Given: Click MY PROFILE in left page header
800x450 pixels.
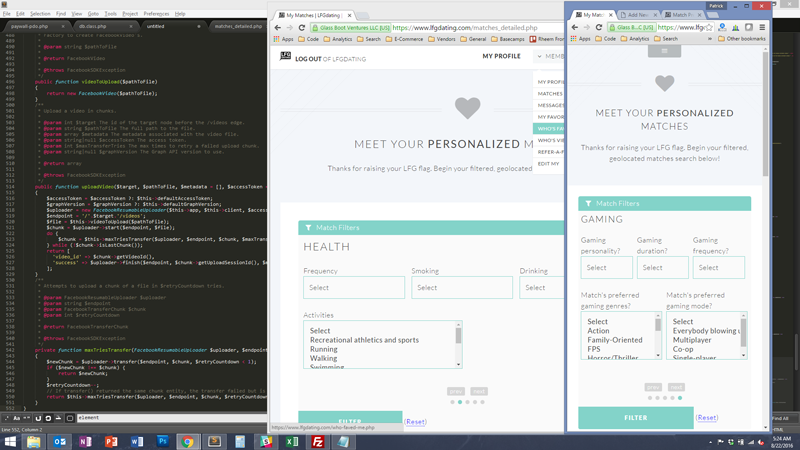Looking at the screenshot, I should click(x=502, y=56).
